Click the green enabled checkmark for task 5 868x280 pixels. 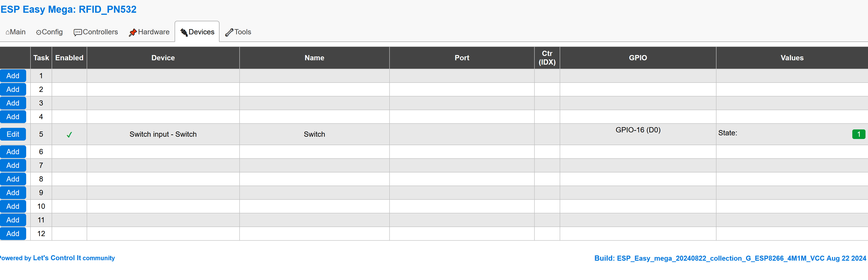tap(69, 135)
